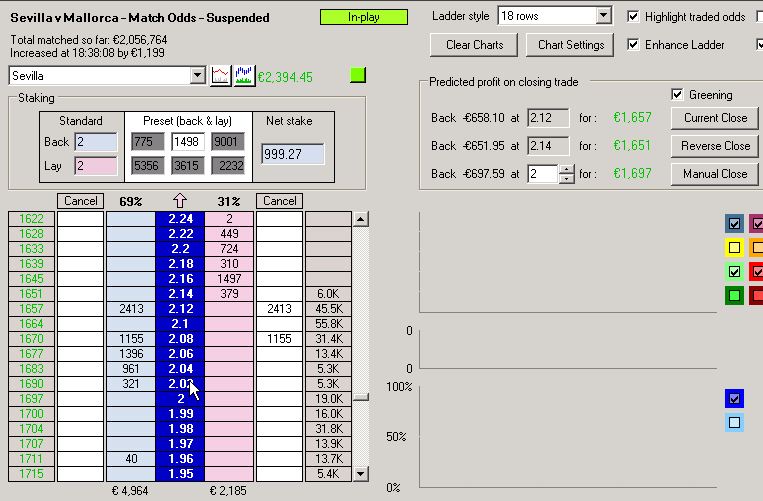
Task: Uncheck the Greening checkbox
Action: click(677, 94)
